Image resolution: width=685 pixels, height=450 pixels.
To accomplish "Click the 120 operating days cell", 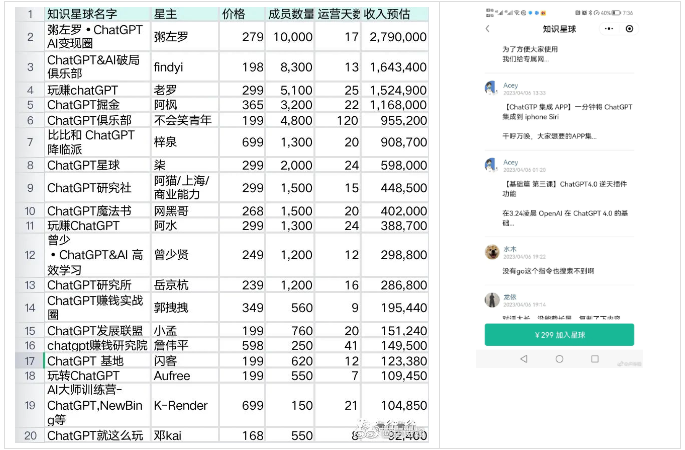I will (x=338, y=120).
